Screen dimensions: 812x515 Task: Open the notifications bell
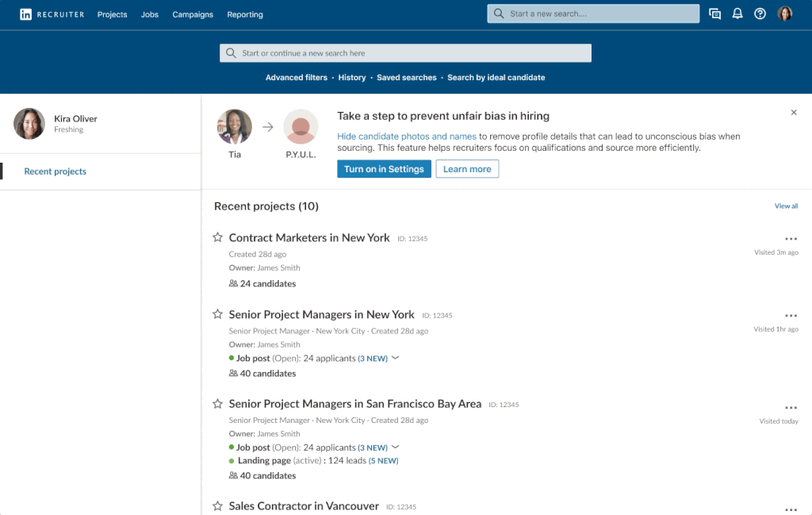(x=737, y=14)
